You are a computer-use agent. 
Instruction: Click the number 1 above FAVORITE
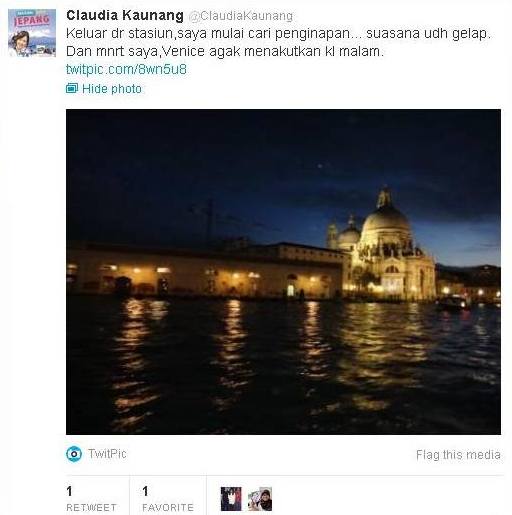pyautogui.click(x=145, y=491)
